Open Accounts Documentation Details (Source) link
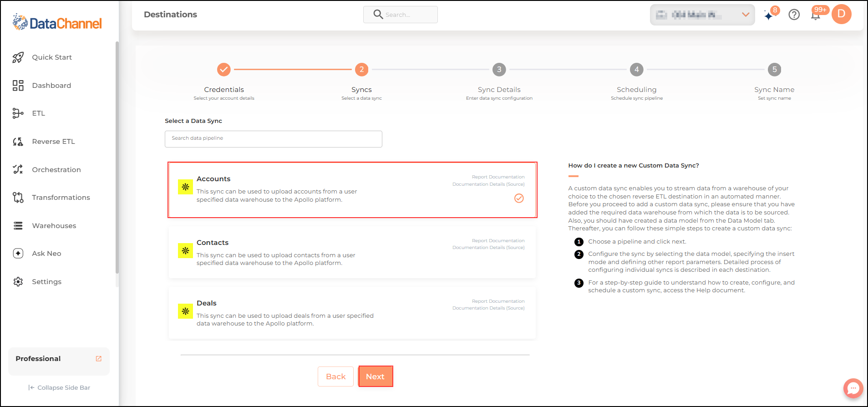This screenshot has width=868, height=407. pos(488,184)
